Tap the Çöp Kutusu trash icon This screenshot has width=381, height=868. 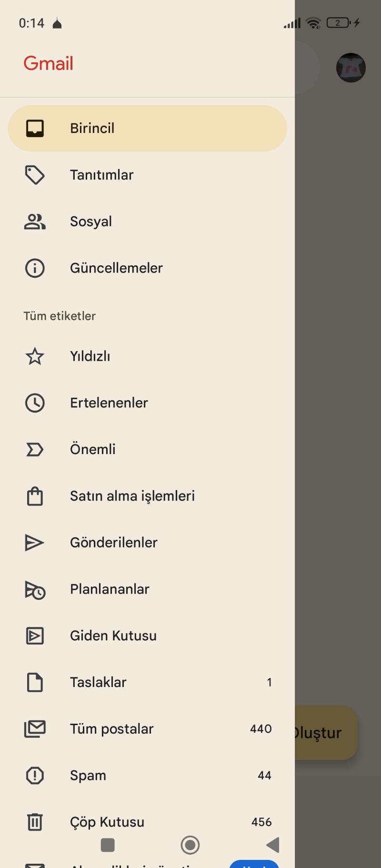pos(35,822)
